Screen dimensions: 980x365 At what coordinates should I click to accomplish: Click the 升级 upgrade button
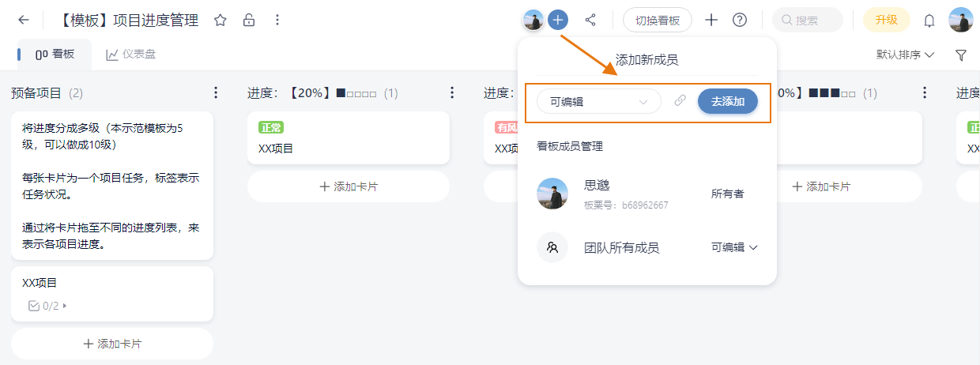click(886, 20)
